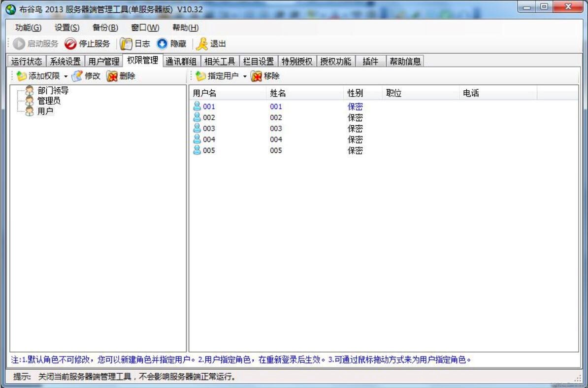Screen dimensions: 588x388
Task: Switch to the 插件 tab
Action: tap(370, 61)
